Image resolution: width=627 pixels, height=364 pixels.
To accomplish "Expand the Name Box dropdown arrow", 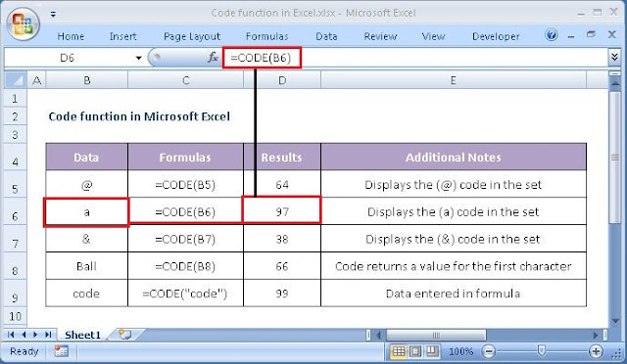I will (138, 58).
